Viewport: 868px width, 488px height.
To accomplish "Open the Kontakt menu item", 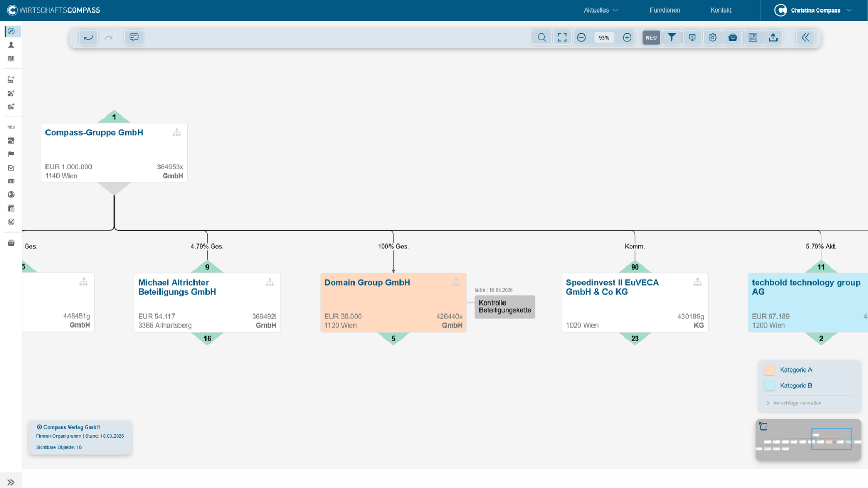I will (x=721, y=10).
